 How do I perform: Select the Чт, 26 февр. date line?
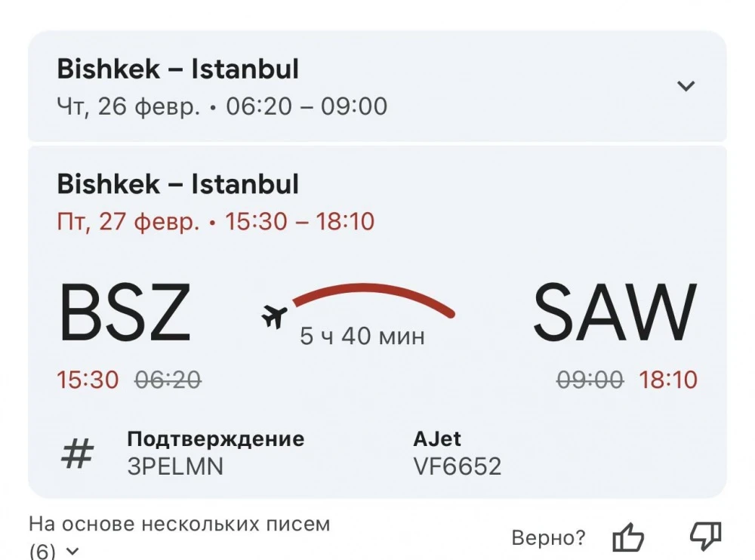pyautogui.click(x=223, y=106)
